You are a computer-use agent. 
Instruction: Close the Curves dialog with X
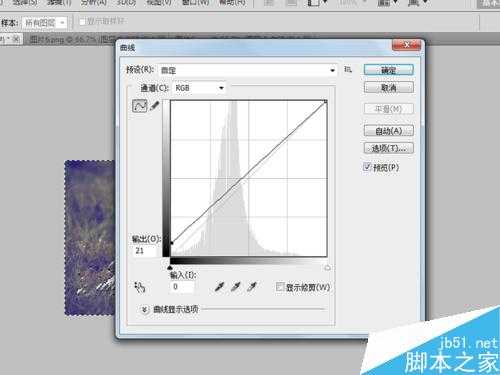407,45
